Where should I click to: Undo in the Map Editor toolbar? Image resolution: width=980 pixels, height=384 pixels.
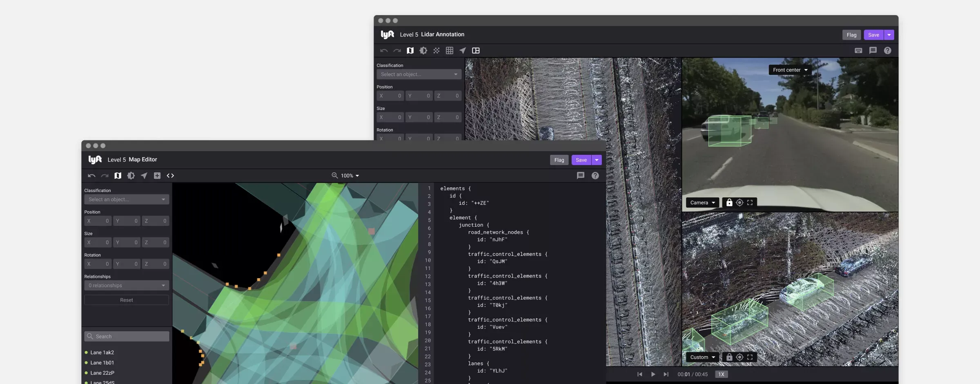[x=91, y=176]
